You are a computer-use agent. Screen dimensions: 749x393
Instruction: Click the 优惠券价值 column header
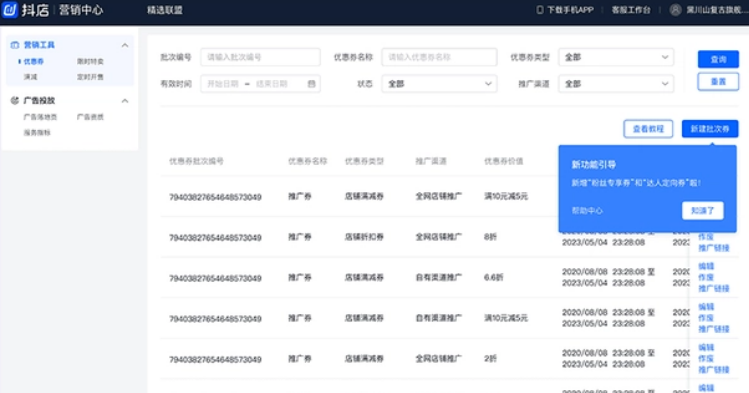tap(503, 161)
